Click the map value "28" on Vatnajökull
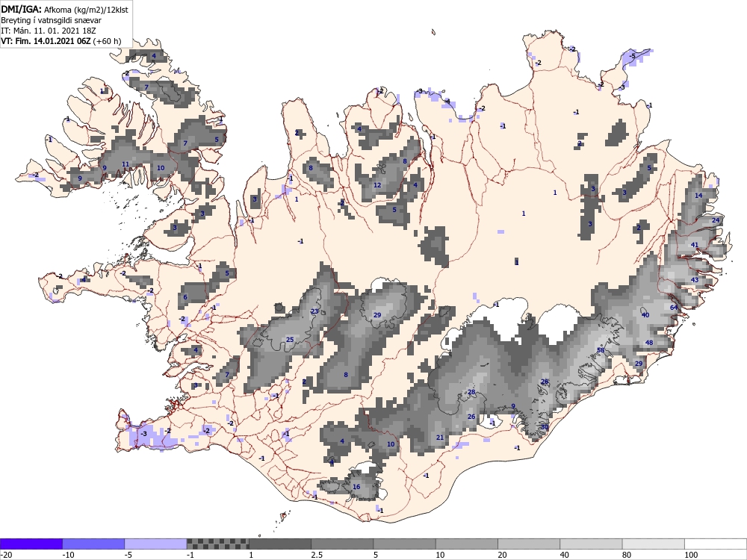This screenshot has height=560, width=747. click(471, 392)
